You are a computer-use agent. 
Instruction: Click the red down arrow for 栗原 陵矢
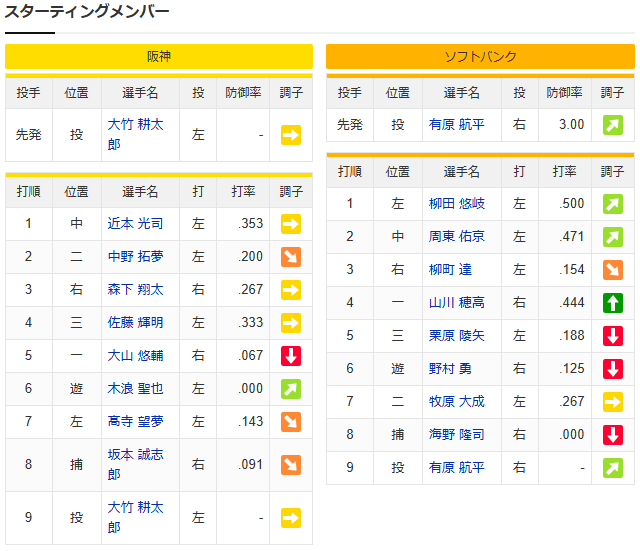pos(613,336)
